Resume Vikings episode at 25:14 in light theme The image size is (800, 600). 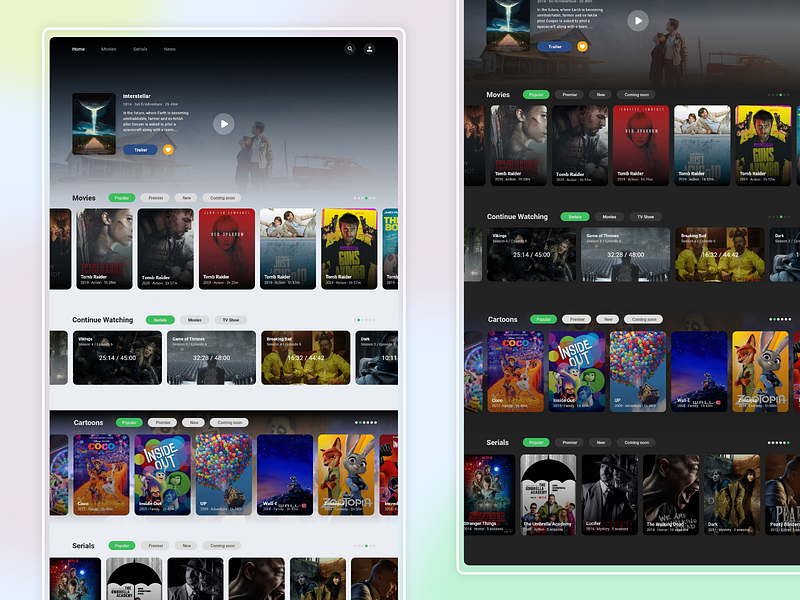[x=117, y=358]
